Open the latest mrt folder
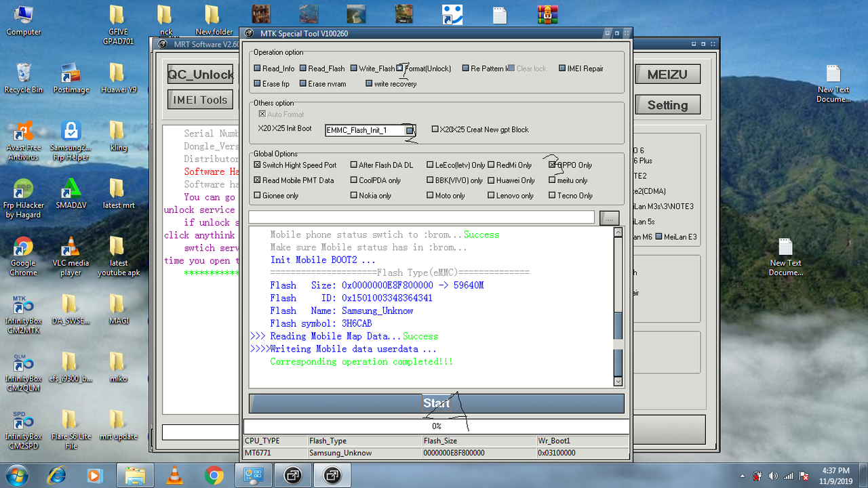 [118, 194]
